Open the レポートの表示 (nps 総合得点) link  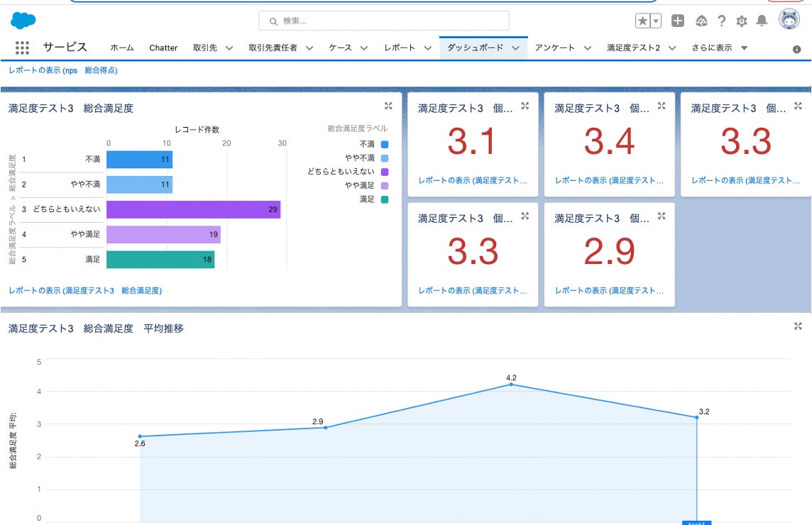[63, 70]
